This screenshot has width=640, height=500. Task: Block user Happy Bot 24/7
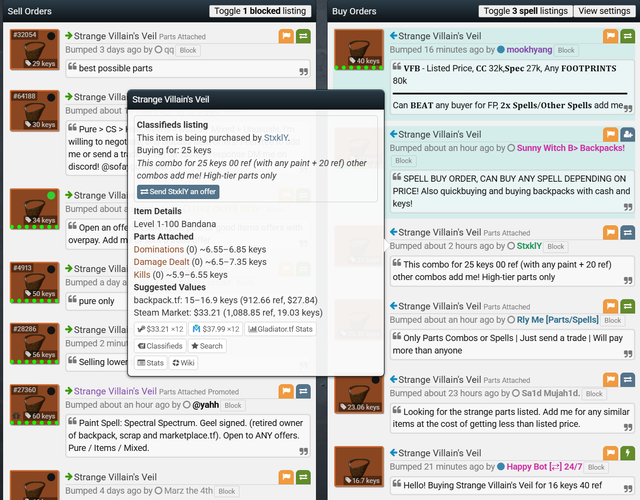click(x=596, y=467)
